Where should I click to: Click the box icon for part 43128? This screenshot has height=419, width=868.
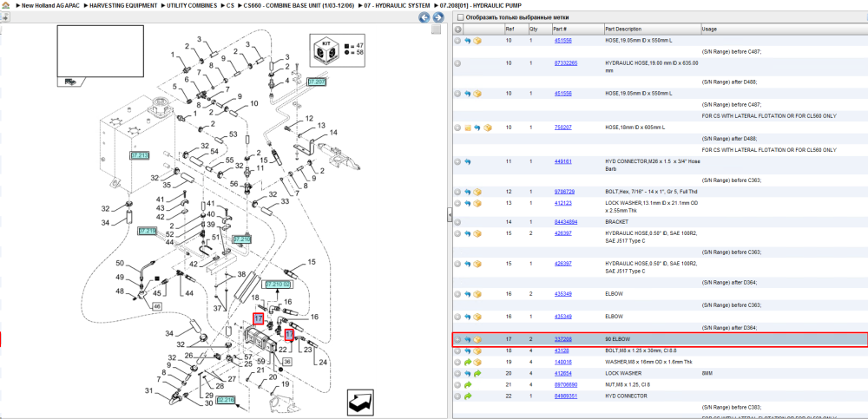coord(477,351)
